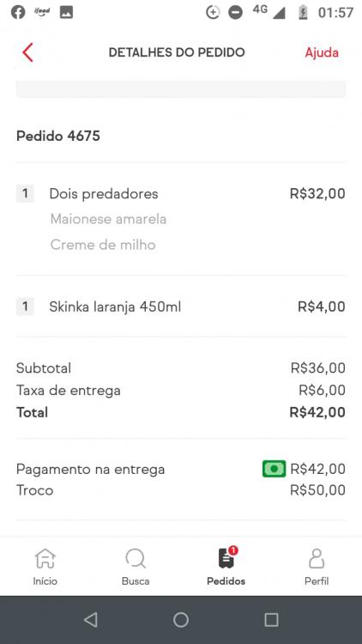Tap the green cash payment icon
362x644 pixels.
(275, 469)
